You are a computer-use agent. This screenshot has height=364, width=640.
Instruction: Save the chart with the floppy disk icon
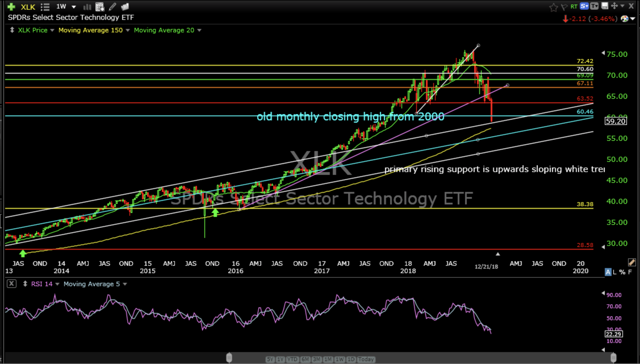pos(605,6)
